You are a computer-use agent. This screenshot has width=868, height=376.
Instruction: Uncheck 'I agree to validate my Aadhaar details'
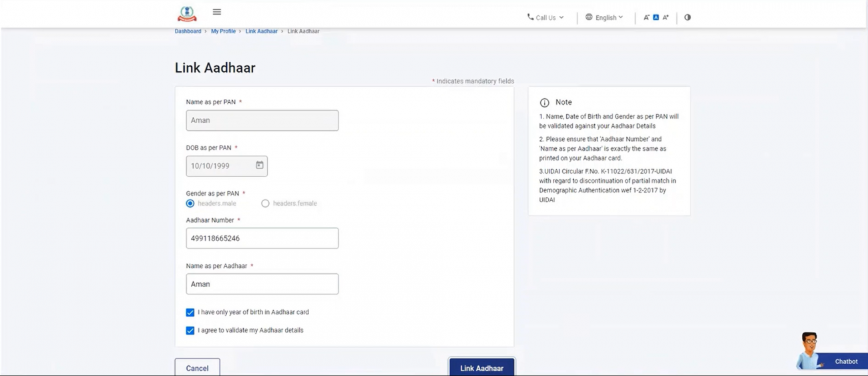190,331
